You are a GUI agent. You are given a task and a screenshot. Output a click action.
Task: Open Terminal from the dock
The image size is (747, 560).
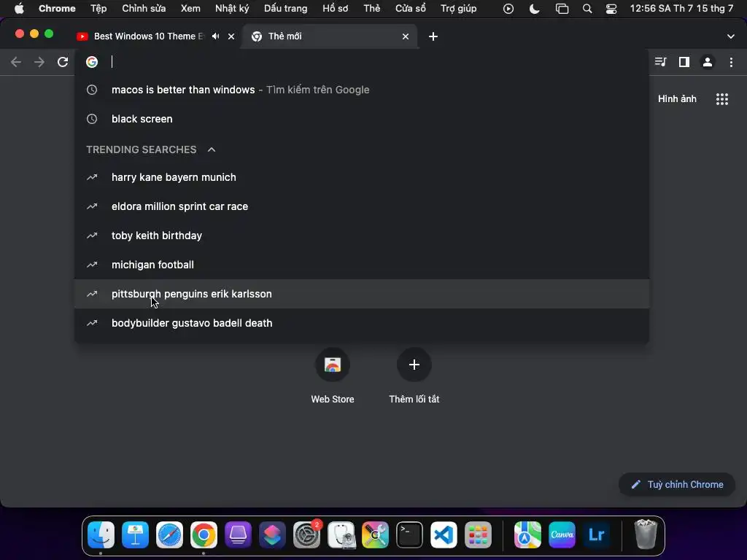click(x=410, y=534)
